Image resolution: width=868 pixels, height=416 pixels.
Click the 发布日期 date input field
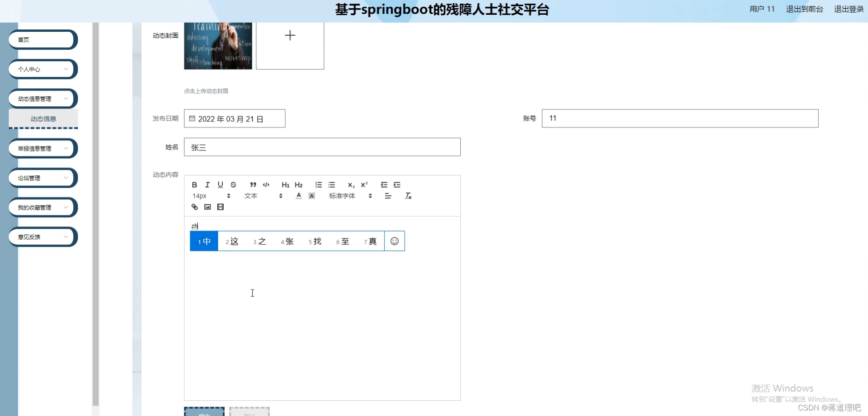point(235,118)
